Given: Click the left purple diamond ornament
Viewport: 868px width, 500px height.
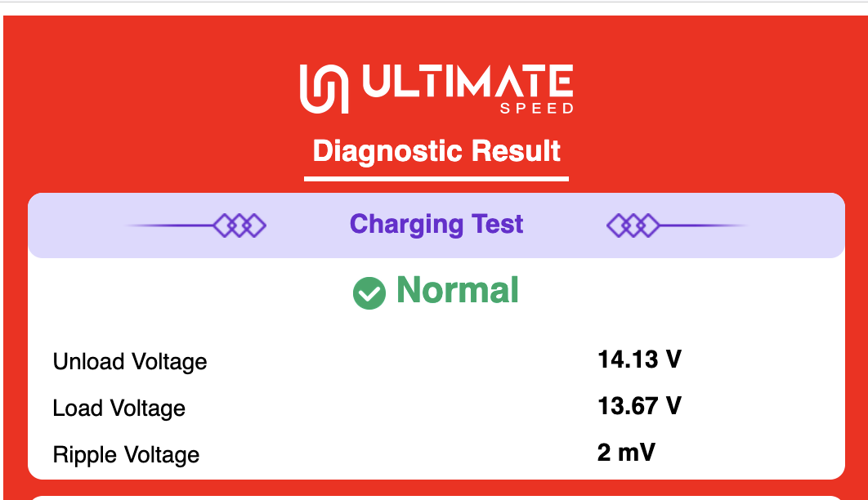Looking at the screenshot, I should (x=239, y=225).
